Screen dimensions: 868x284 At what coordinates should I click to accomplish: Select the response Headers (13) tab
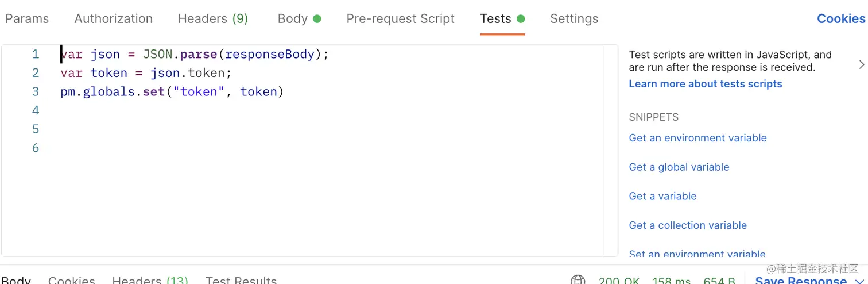coord(150,281)
